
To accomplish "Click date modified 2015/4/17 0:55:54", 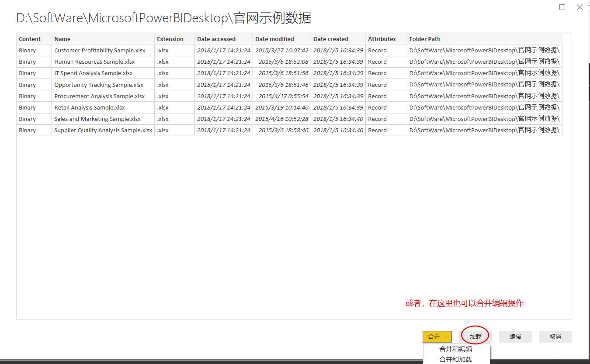I will (x=284, y=96).
